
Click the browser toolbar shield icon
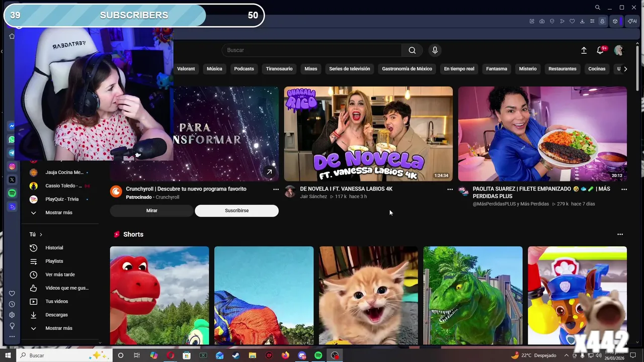(552, 21)
